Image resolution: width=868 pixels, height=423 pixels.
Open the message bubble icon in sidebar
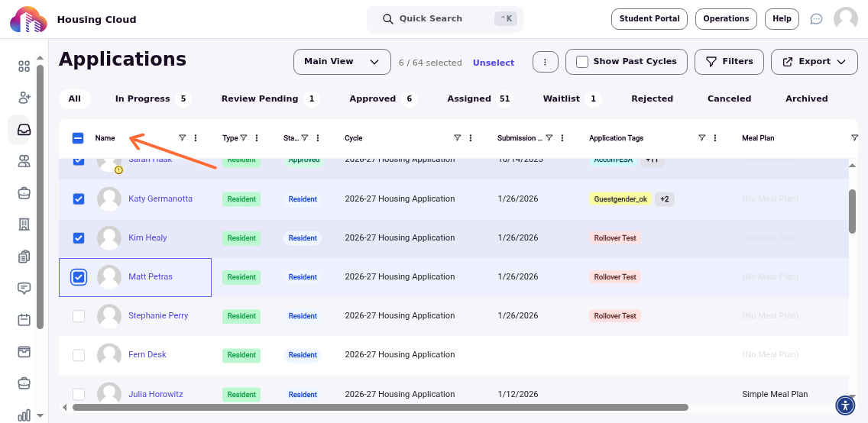(24, 288)
